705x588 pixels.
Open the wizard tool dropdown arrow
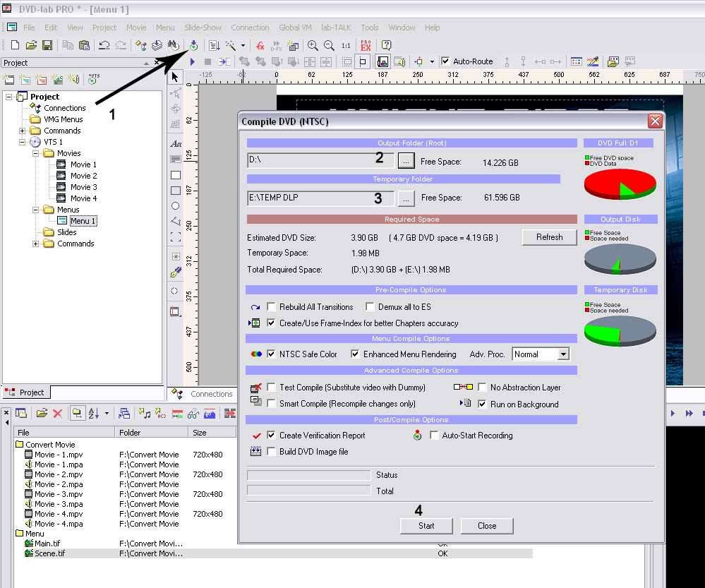[x=243, y=45]
